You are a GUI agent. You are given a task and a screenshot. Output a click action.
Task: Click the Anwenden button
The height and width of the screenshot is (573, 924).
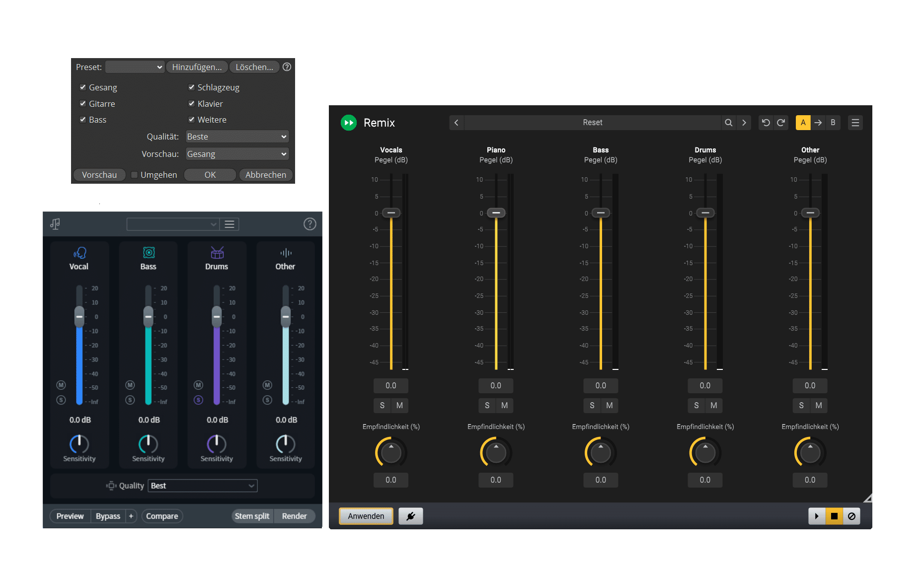[366, 516]
